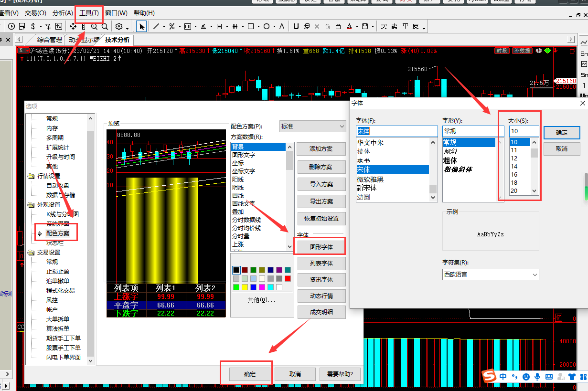This screenshot has height=391, width=588.
Task: Choose the text annotation 'A' tool
Action: (282, 26)
